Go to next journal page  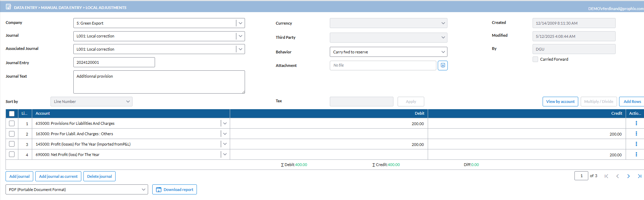tap(628, 176)
